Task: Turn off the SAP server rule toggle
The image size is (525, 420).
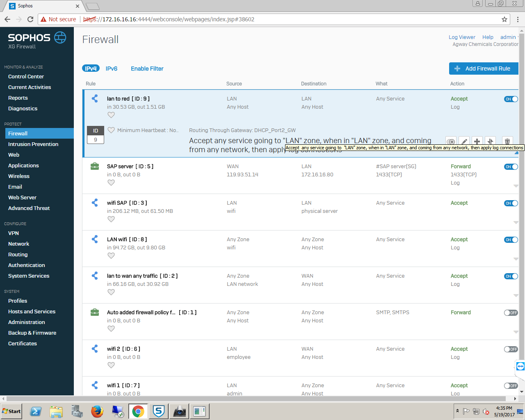Action: (x=511, y=167)
